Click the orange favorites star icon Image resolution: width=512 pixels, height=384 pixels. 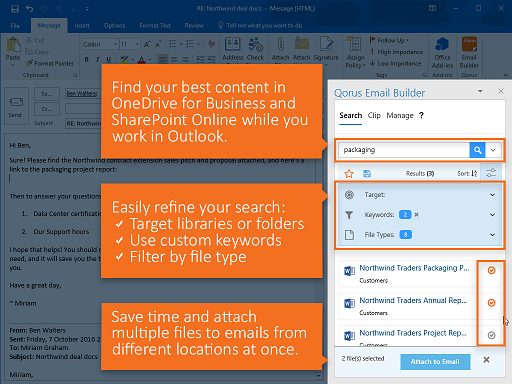click(349, 174)
